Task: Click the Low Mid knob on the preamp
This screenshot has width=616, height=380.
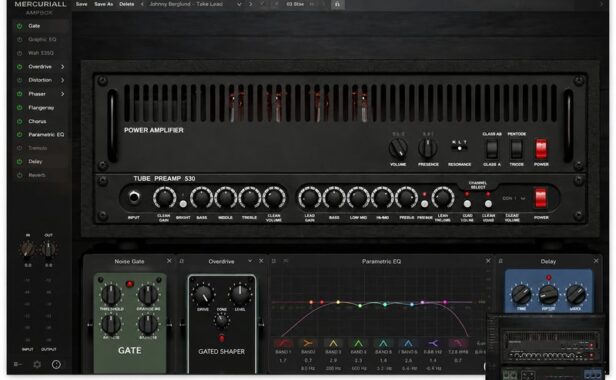Action: point(358,198)
